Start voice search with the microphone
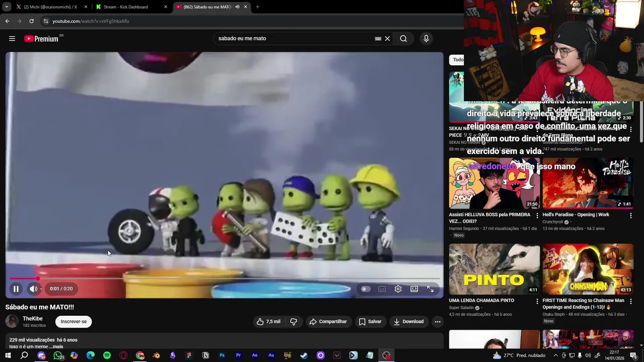This screenshot has width=644, height=362. 426,38
